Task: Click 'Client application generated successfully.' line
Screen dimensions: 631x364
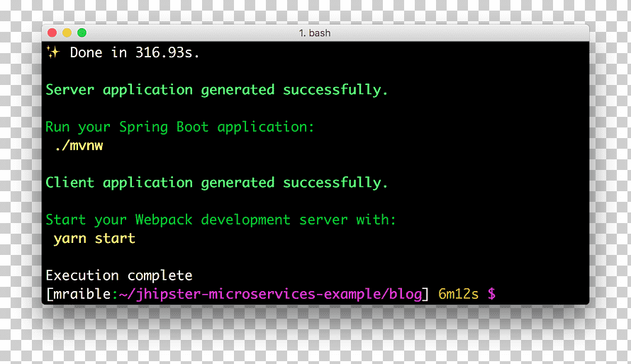Action: point(216,183)
